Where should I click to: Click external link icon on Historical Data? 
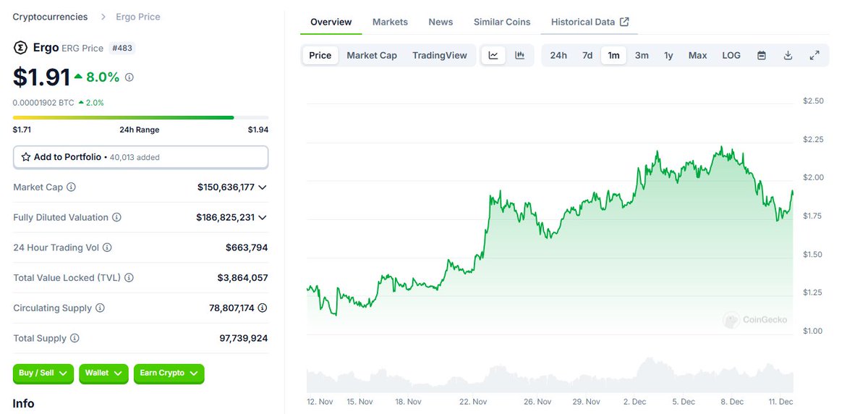pyautogui.click(x=624, y=22)
